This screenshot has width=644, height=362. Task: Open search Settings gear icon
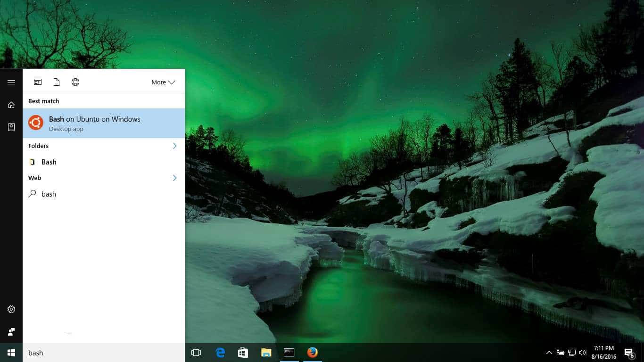point(11,309)
